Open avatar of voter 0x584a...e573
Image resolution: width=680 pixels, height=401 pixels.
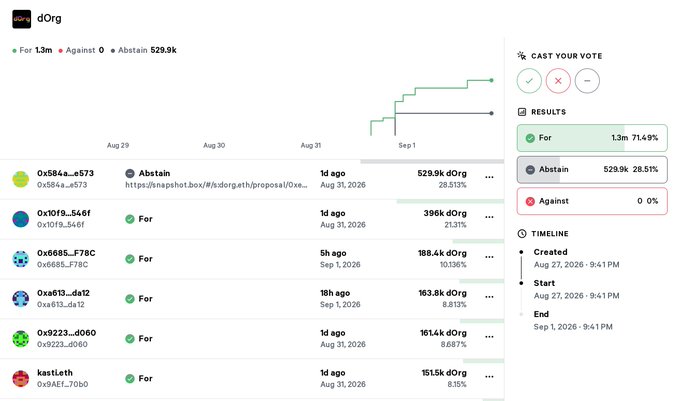tap(20, 179)
